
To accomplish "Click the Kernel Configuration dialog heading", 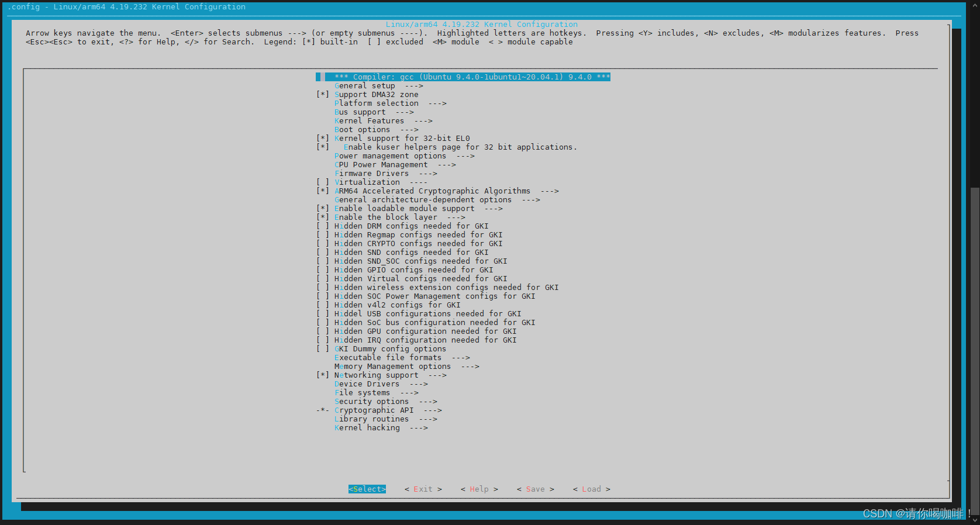I will coord(482,25).
